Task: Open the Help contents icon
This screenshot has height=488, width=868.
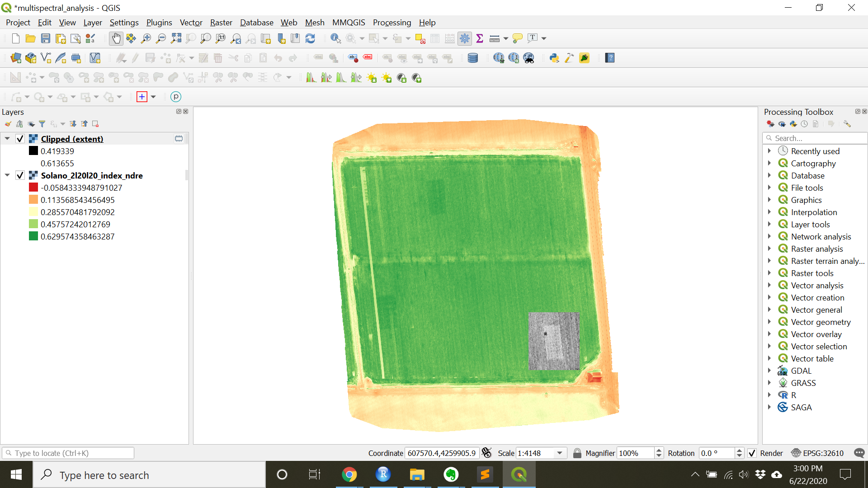Action: coord(610,58)
